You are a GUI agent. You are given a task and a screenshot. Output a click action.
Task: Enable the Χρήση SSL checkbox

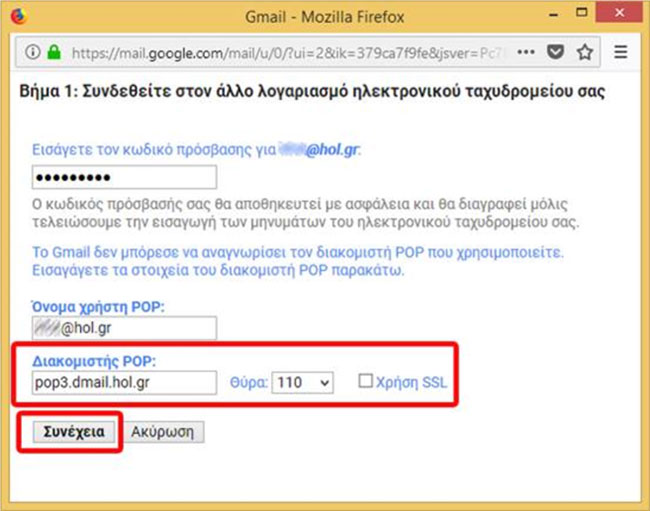(x=365, y=381)
